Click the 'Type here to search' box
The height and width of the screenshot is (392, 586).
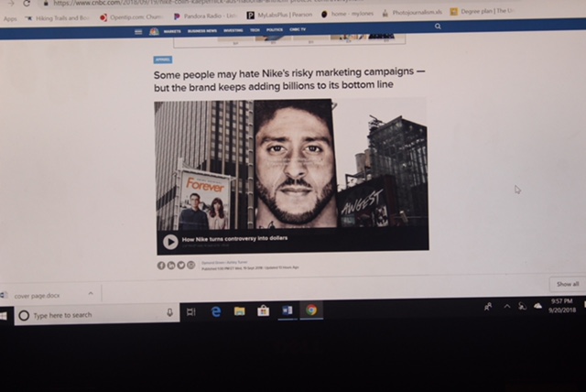[97, 315]
